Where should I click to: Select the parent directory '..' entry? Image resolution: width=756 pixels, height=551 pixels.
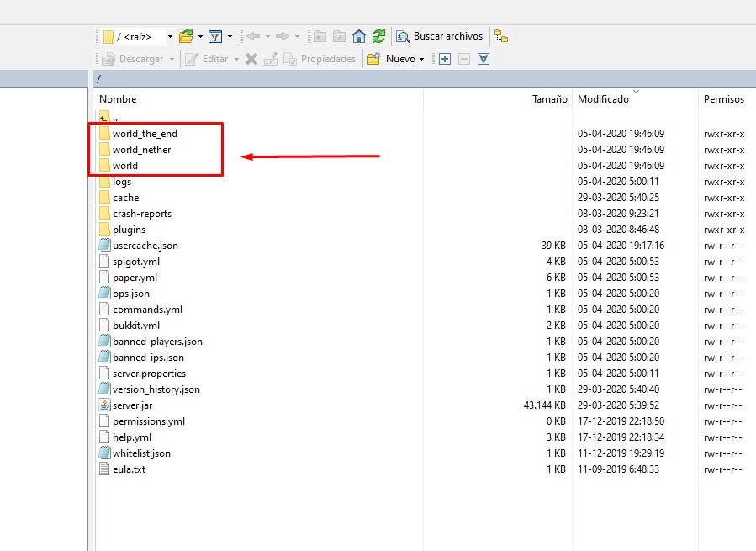coord(109,117)
